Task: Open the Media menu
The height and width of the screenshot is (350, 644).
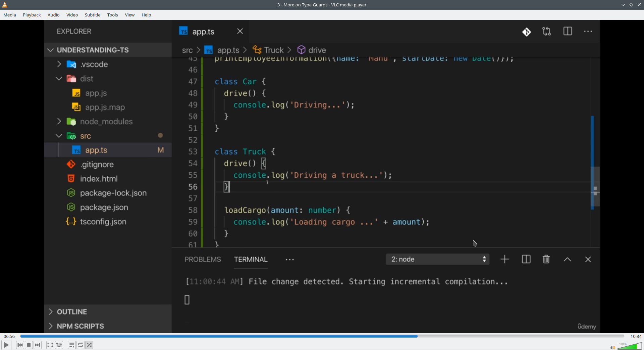Action: 10,15
